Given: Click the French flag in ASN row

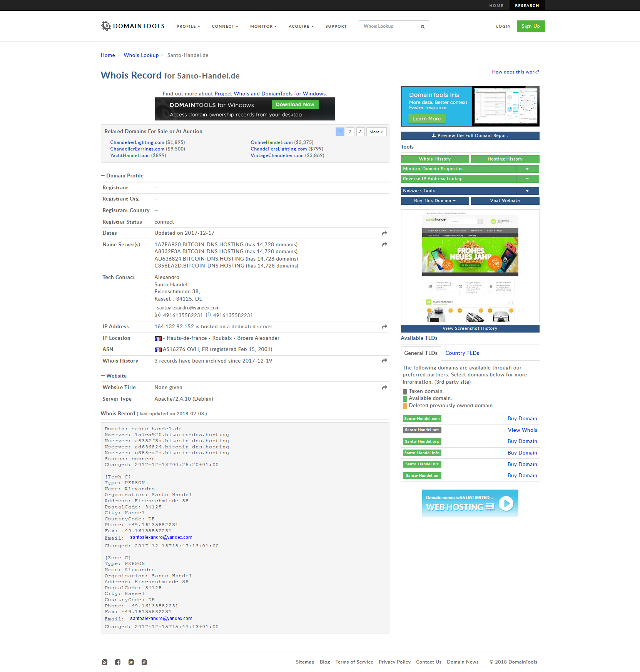Looking at the screenshot, I should click(158, 350).
